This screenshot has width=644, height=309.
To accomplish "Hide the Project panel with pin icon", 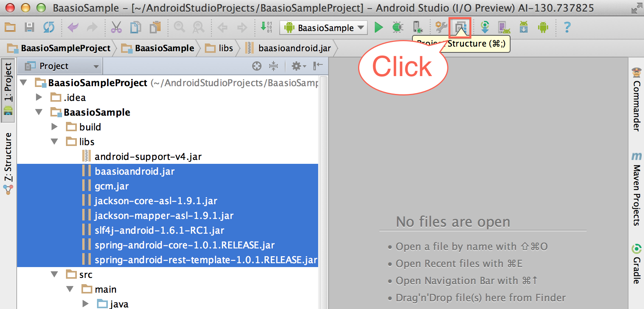I will tap(318, 66).
